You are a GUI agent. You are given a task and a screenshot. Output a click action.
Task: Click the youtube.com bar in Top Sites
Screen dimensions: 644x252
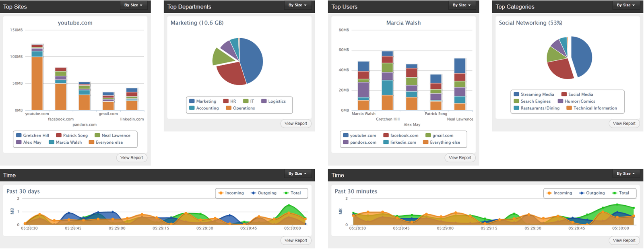coord(37,77)
